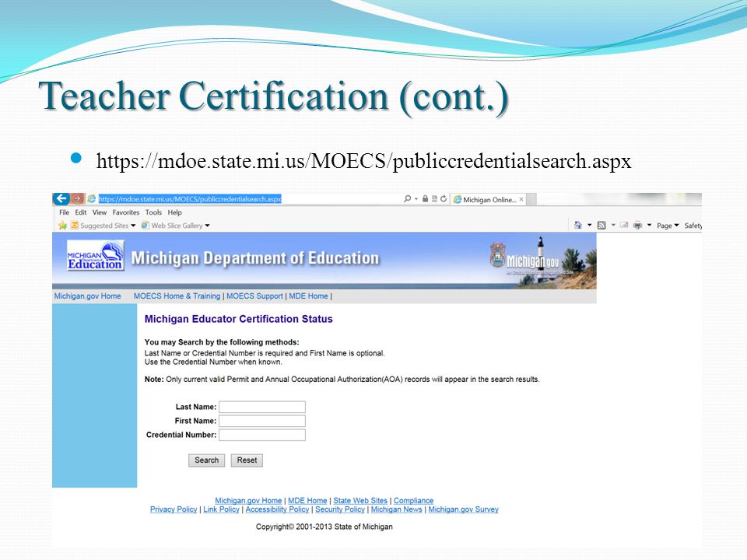
Task: Open the Help menu
Action: [174, 212]
